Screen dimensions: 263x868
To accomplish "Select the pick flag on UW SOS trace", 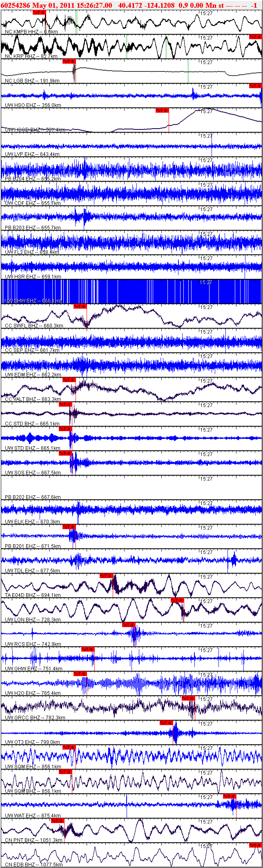I will click(65, 453).
